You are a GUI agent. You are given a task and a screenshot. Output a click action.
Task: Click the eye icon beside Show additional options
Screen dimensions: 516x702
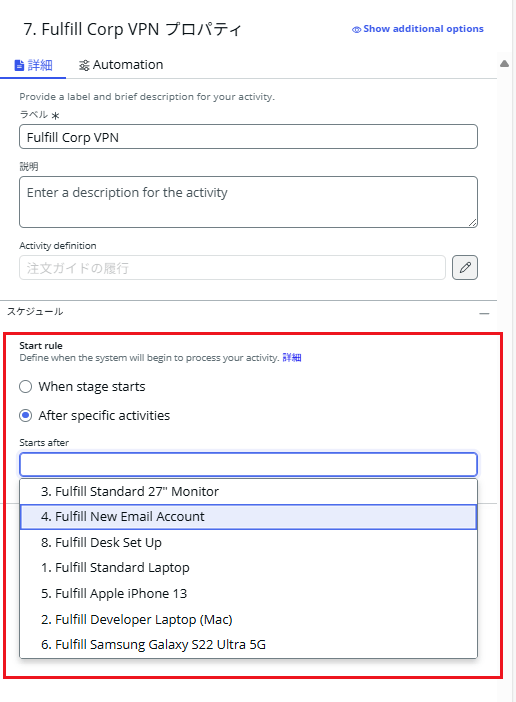tap(356, 30)
